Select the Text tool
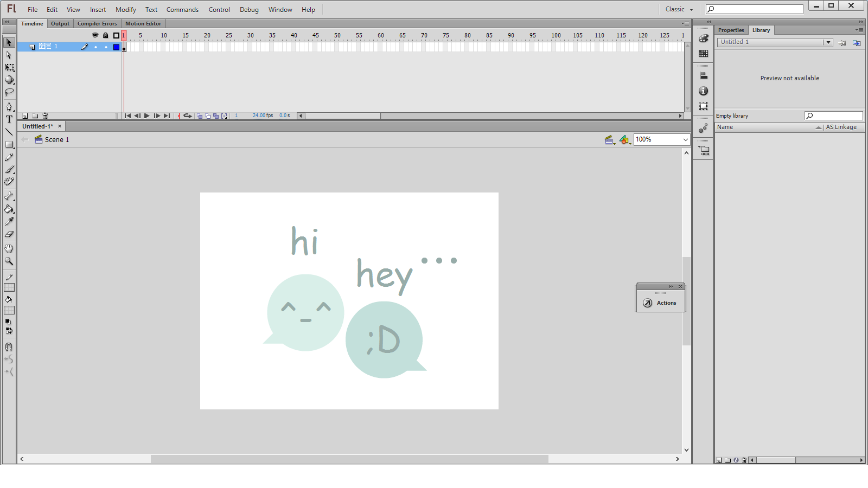 tap(9, 119)
